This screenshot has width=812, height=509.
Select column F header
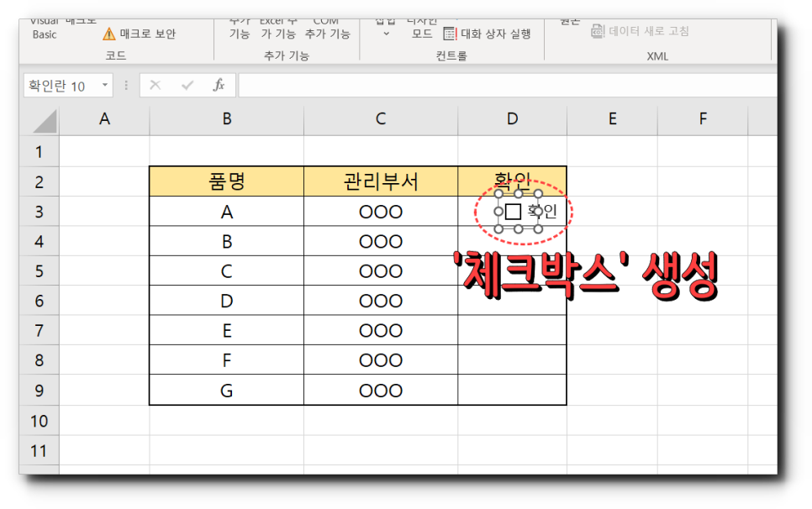(703, 119)
